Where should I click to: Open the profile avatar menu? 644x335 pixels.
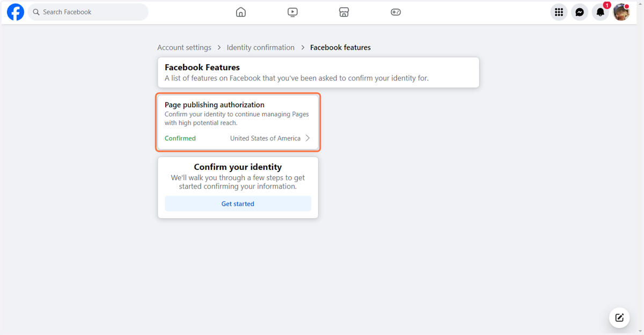click(621, 12)
